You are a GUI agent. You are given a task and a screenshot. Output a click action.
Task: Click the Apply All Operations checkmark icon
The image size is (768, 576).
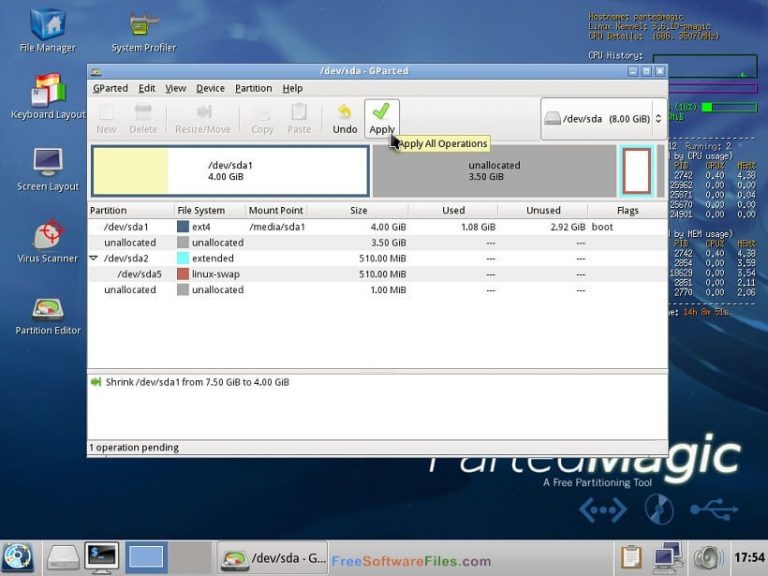[381, 112]
